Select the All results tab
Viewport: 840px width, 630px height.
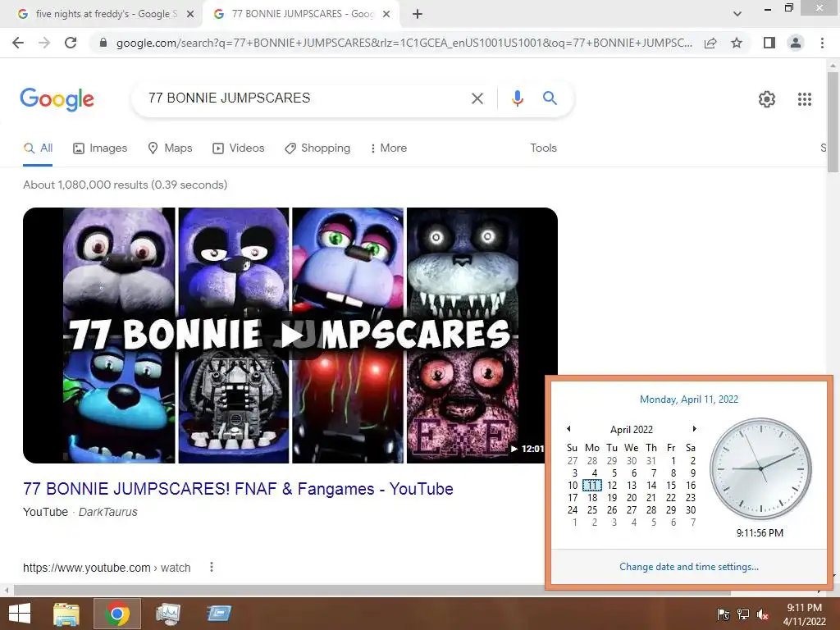pyautogui.click(x=38, y=148)
